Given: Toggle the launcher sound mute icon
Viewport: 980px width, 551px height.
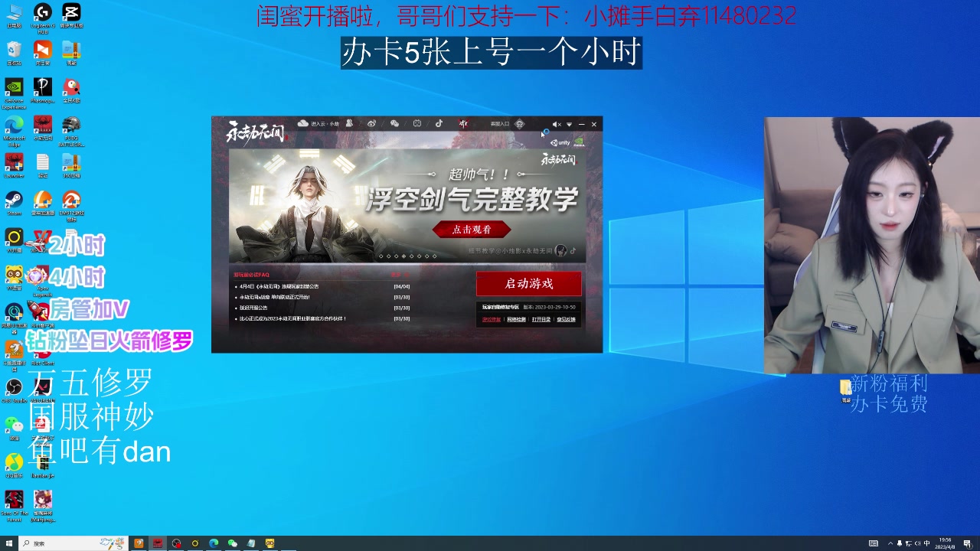Looking at the screenshot, I should click(x=557, y=124).
